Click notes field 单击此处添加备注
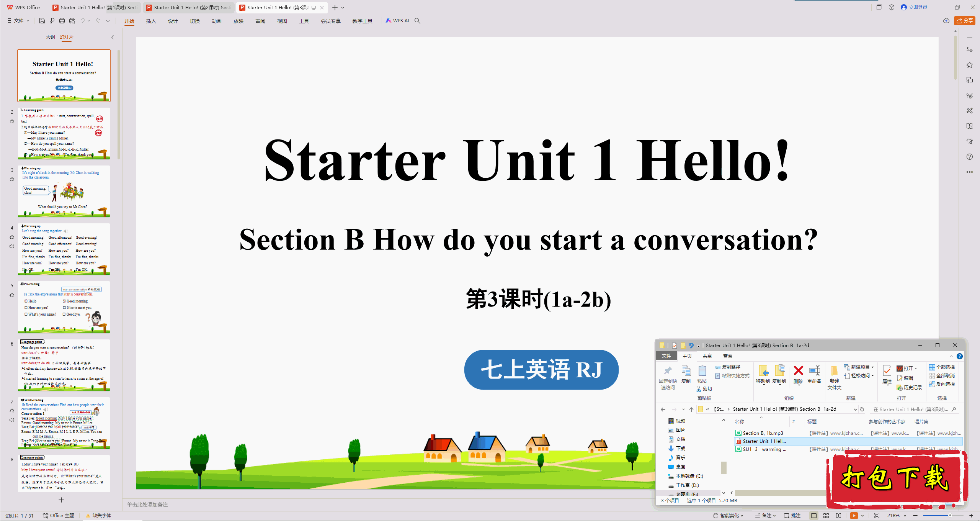The width and height of the screenshot is (980, 521). click(x=147, y=505)
